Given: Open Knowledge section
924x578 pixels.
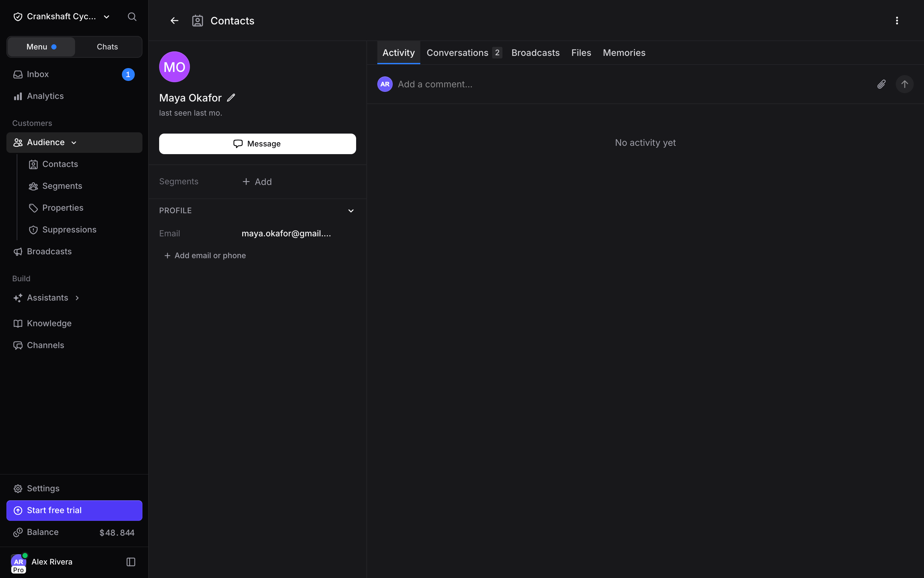Looking at the screenshot, I should point(74,323).
